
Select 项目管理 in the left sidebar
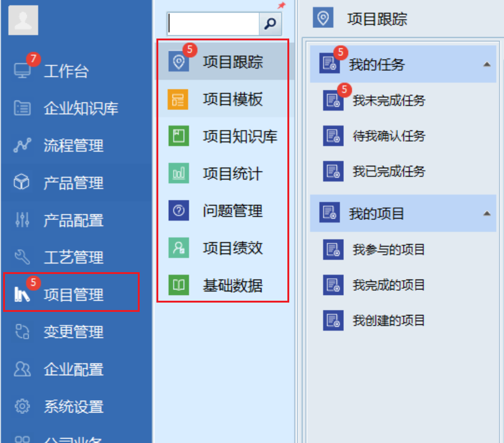coord(71,292)
